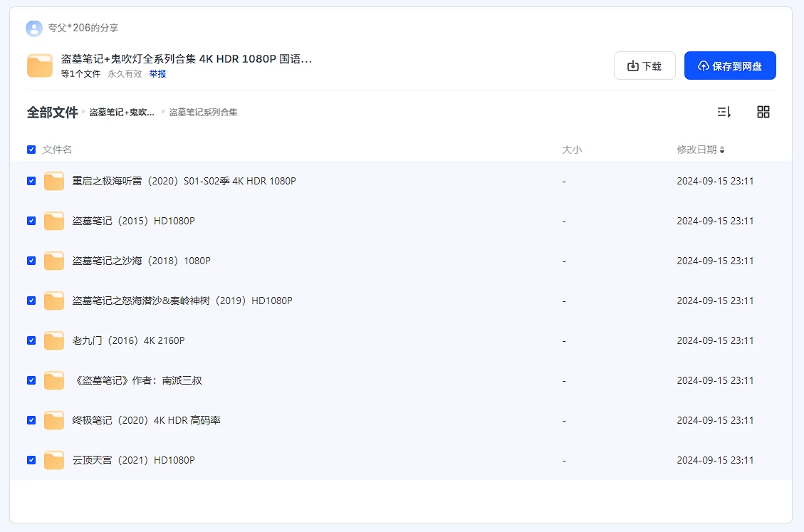Switch to grid view icon
The image size is (804, 532).
(x=763, y=112)
